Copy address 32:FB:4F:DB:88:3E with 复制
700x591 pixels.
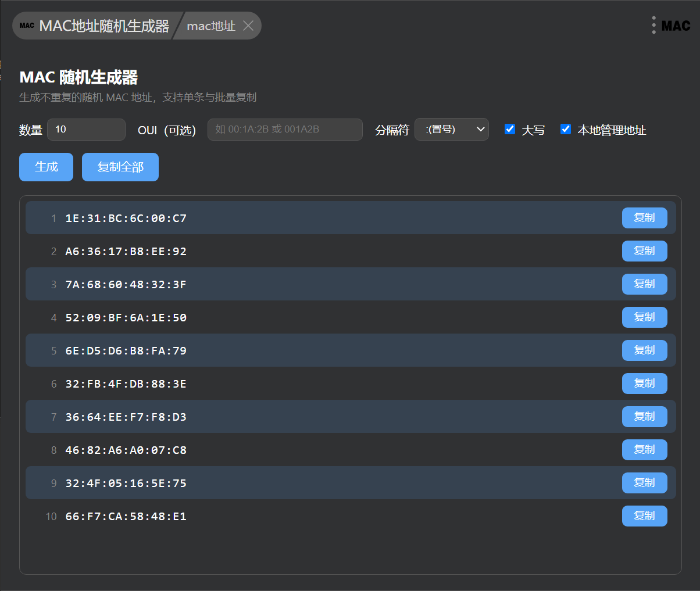click(x=645, y=384)
